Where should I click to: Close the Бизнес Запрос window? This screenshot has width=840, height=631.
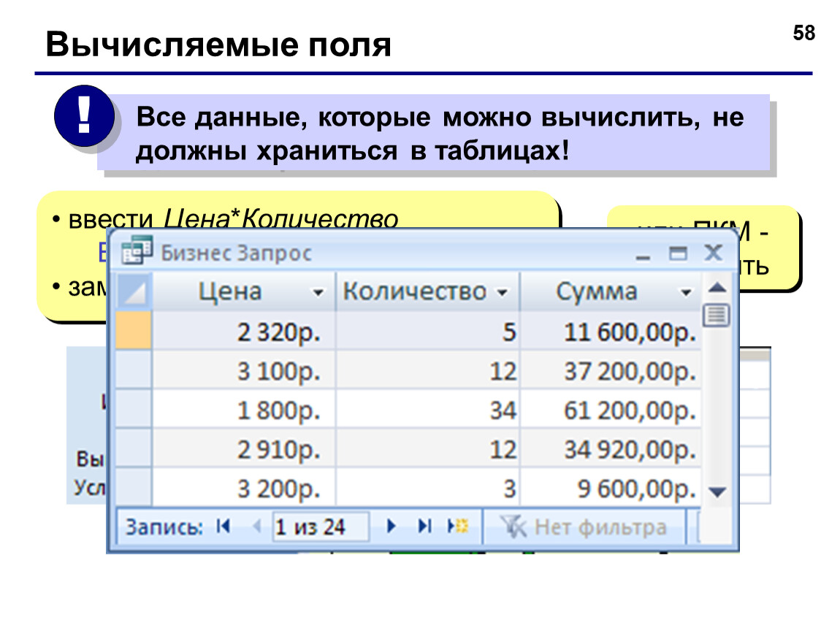pyautogui.click(x=713, y=252)
